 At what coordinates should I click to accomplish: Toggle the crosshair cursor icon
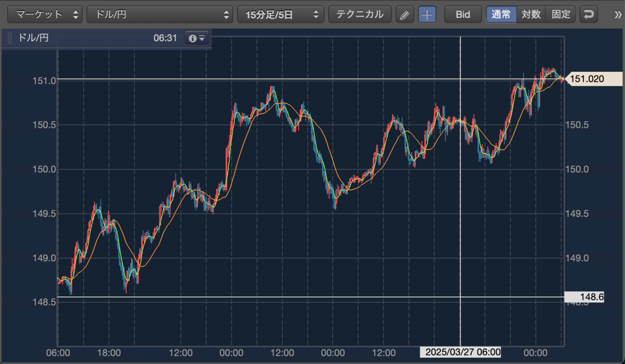(x=428, y=15)
